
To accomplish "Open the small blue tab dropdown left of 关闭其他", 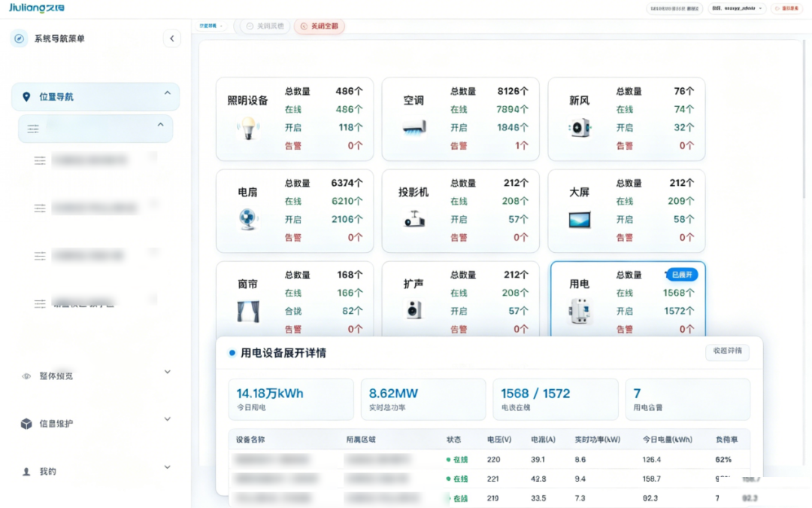I will [211, 26].
